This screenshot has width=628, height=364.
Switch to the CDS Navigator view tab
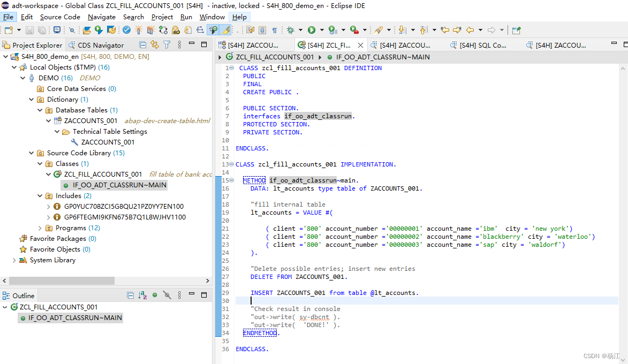(96, 45)
